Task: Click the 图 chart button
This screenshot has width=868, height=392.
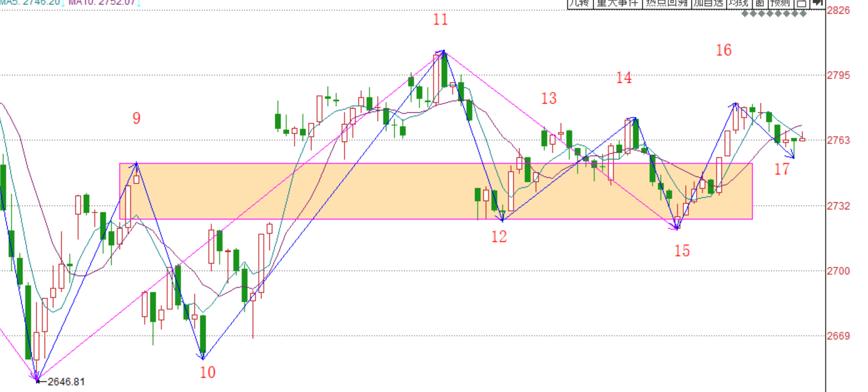Action: coord(760,3)
